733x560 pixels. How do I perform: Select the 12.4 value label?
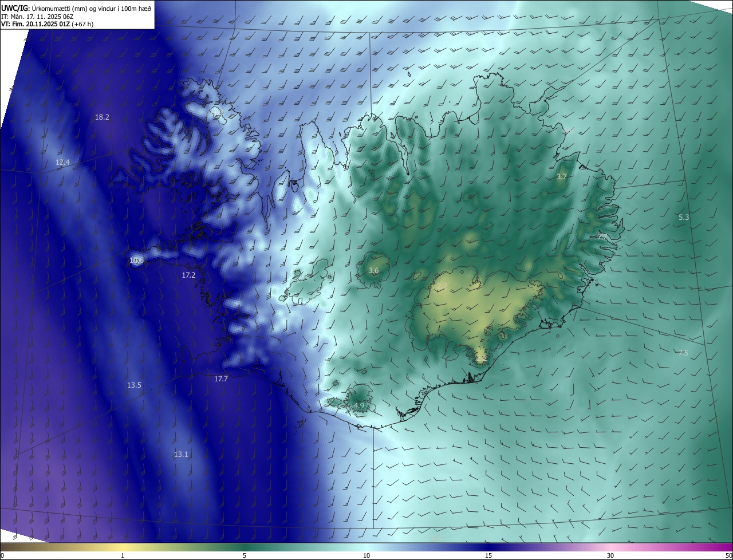click(x=62, y=163)
